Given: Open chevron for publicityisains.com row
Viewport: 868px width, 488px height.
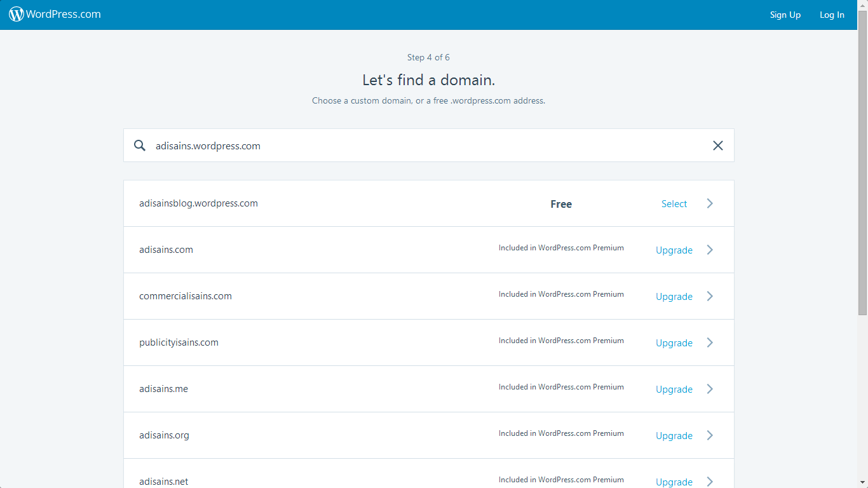Looking at the screenshot, I should pyautogui.click(x=710, y=342).
